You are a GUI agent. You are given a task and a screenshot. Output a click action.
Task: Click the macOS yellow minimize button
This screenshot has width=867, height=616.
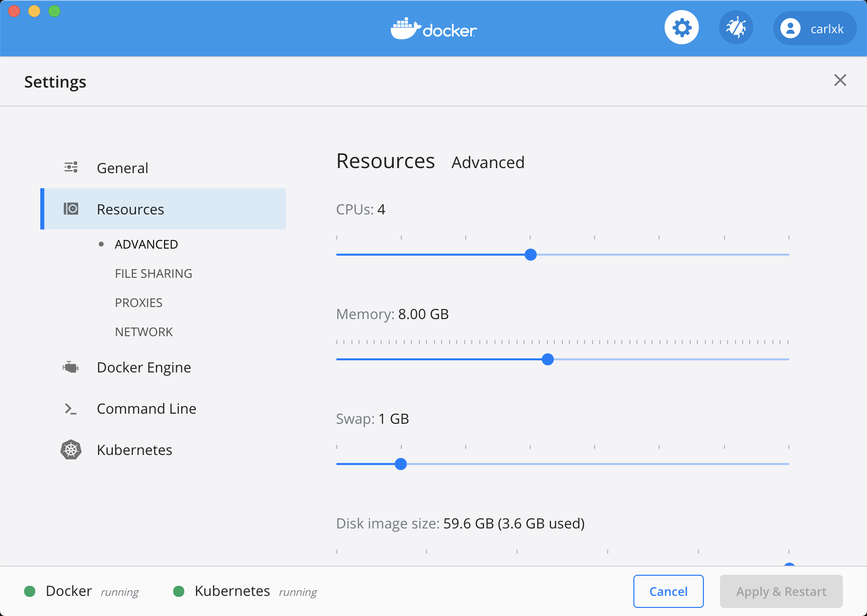pos(34,11)
